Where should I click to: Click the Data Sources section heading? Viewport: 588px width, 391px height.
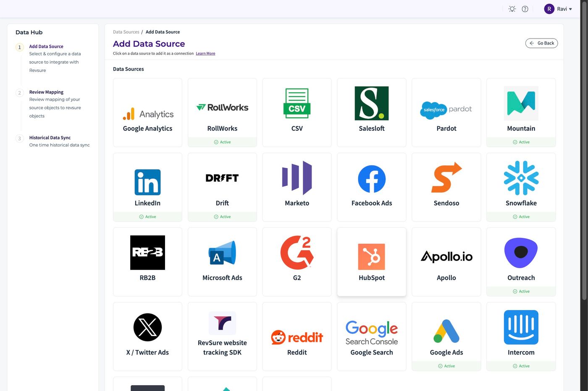coord(129,69)
